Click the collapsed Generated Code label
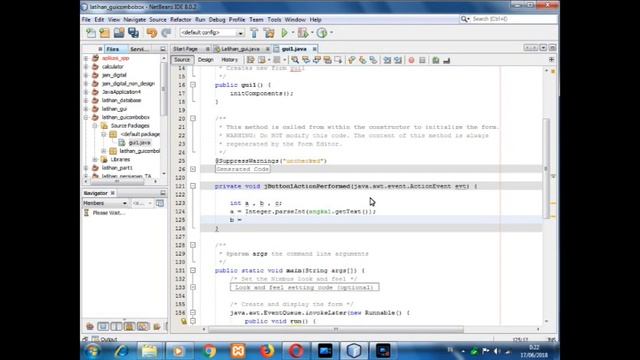 pyautogui.click(x=242, y=169)
